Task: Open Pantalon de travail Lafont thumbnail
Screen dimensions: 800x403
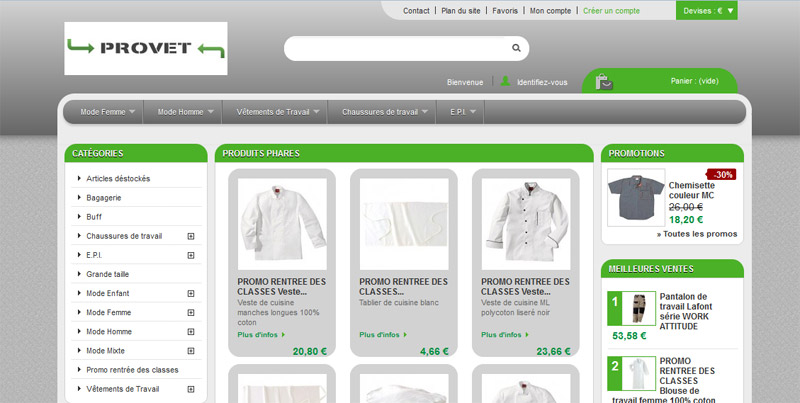Action: 638,308
